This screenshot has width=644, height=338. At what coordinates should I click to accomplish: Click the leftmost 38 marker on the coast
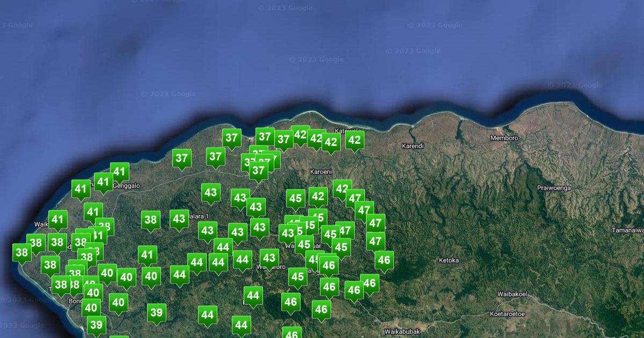[x=22, y=252]
